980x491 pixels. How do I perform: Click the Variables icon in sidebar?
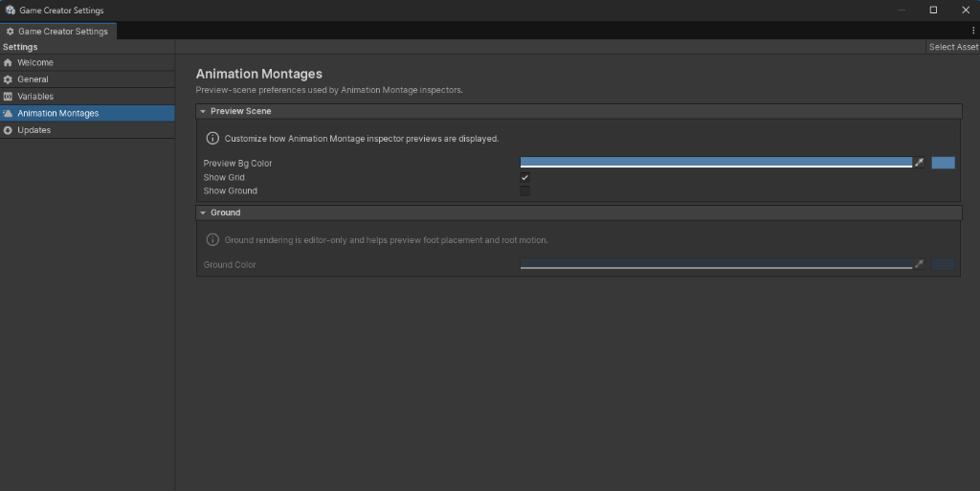coord(8,97)
